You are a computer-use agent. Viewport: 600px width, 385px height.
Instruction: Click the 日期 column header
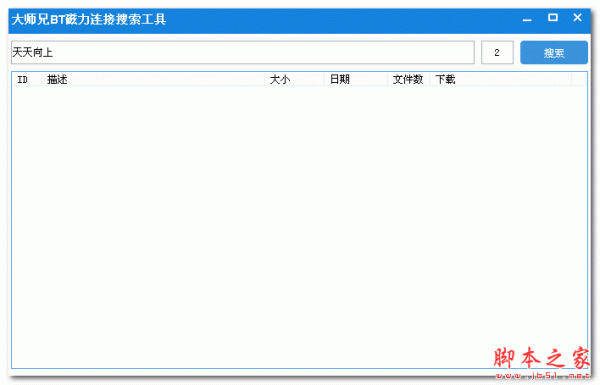(x=356, y=79)
